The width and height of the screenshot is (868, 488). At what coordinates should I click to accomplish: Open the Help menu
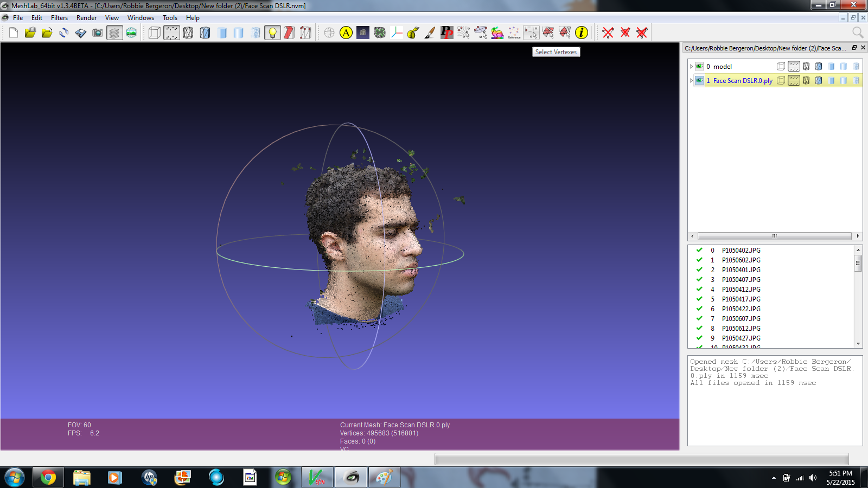point(193,18)
